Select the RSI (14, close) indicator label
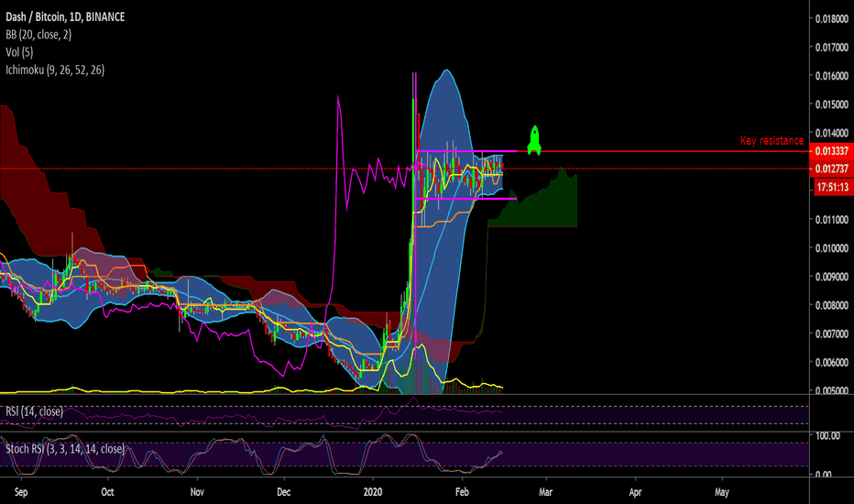This screenshot has width=854, height=504. click(x=34, y=411)
